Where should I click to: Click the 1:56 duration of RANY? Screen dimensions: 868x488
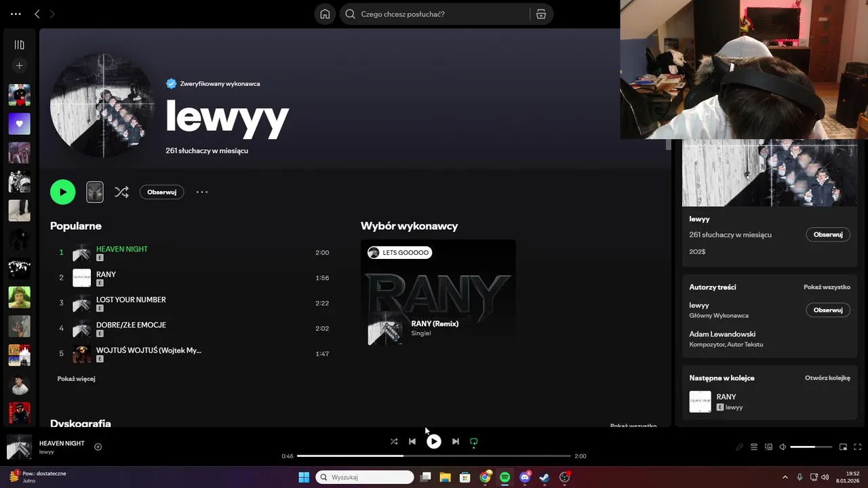click(x=322, y=278)
